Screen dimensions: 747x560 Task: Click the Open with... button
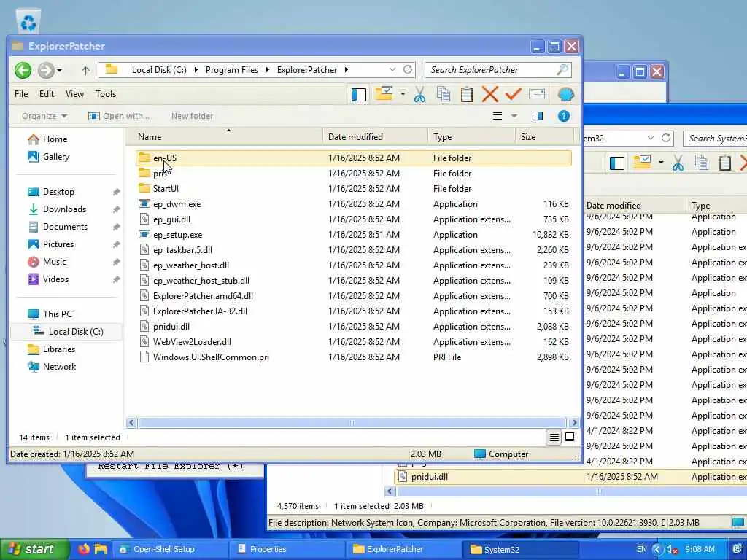pos(119,116)
